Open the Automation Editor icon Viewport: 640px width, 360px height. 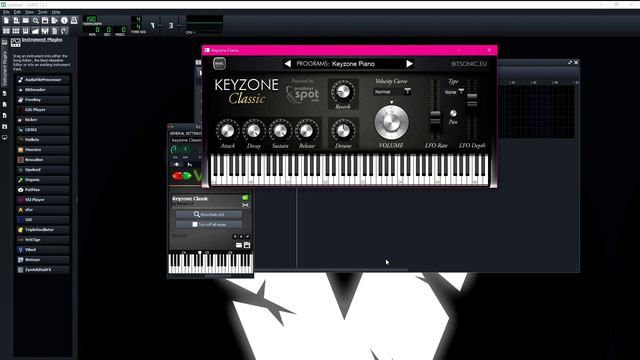(36, 31)
